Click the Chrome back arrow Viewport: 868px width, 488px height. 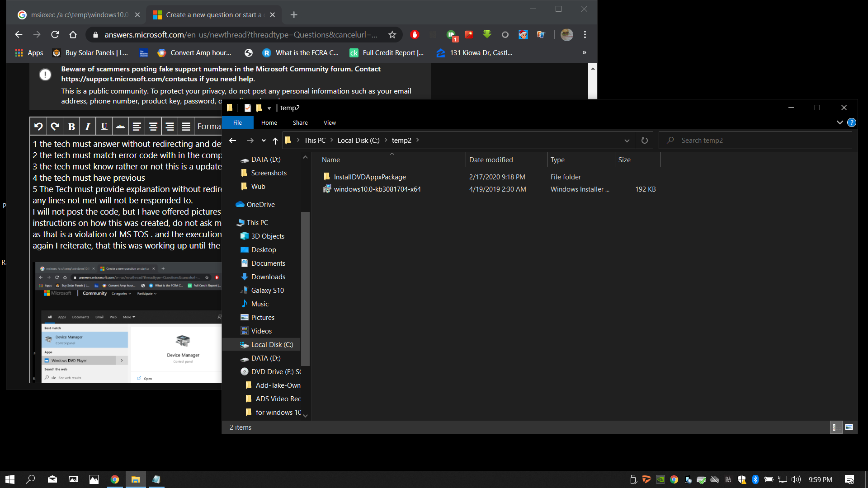[19, 34]
